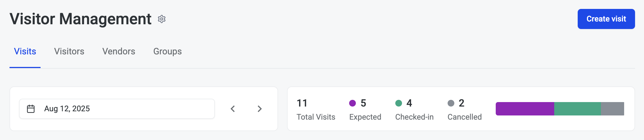
Task: Click the 11 Total Visits count
Action: pyautogui.click(x=302, y=103)
